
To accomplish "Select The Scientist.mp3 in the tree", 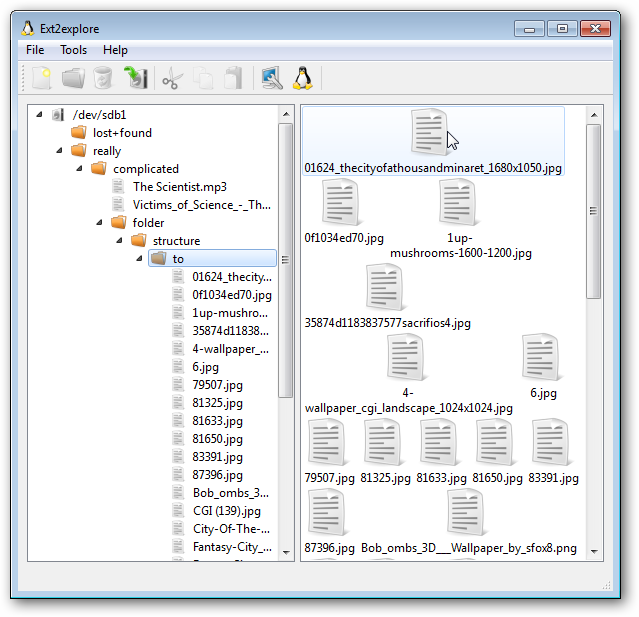I will point(179,187).
